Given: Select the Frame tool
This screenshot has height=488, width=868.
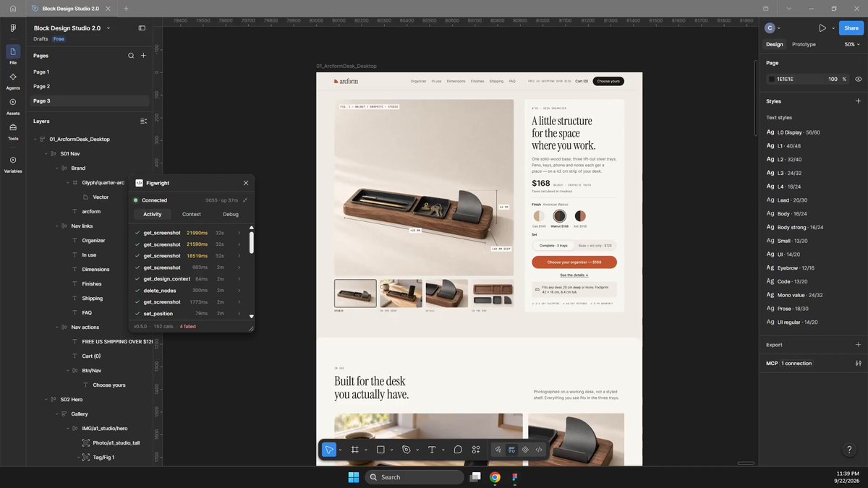Looking at the screenshot, I should tap(355, 450).
